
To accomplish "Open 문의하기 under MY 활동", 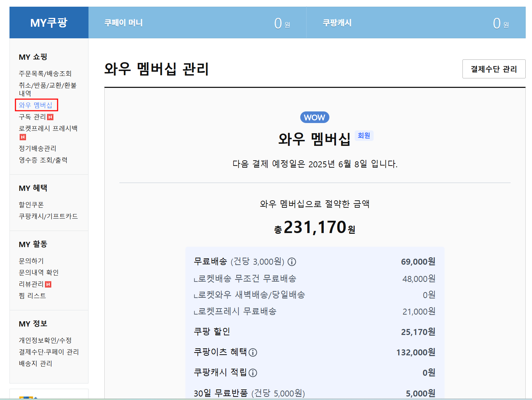I will 31,261.
